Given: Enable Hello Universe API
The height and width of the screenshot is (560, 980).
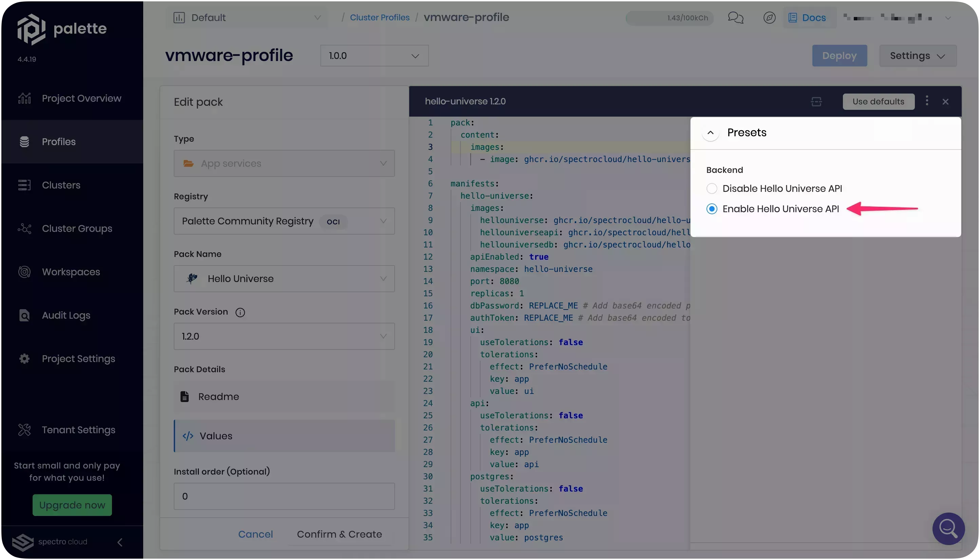Looking at the screenshot, I should [x=712, y=208].
